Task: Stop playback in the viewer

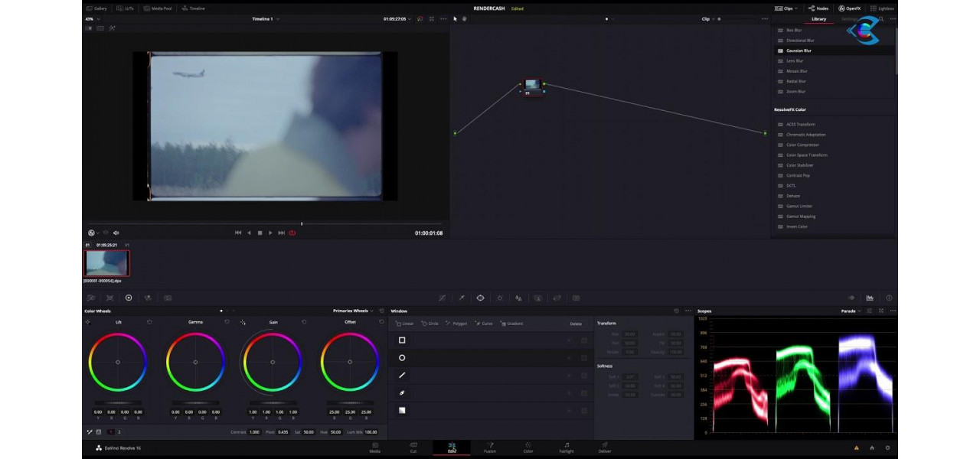Action: [260, 233]
